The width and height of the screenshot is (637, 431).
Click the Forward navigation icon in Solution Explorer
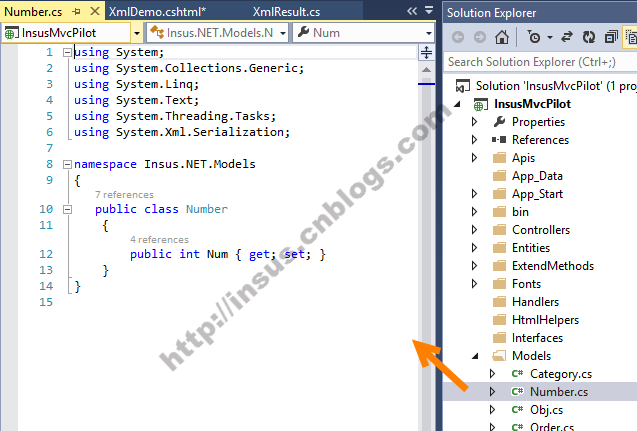(480, 37)
